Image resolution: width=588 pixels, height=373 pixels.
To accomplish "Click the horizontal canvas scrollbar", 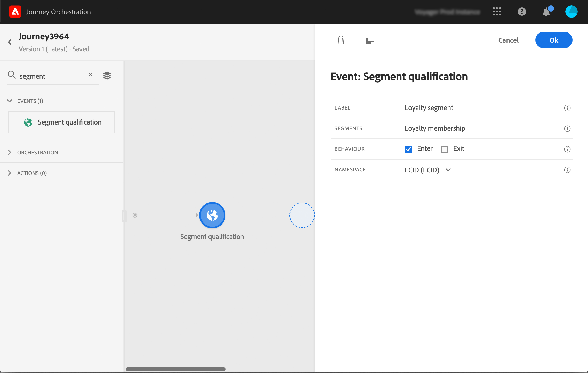I will pos(175,369).
